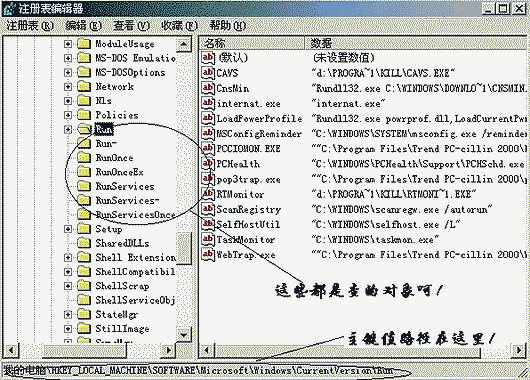Screen dimensions: 530x380
Task: Click string icon of ScanRegistry value
Action: pos(208,209)
